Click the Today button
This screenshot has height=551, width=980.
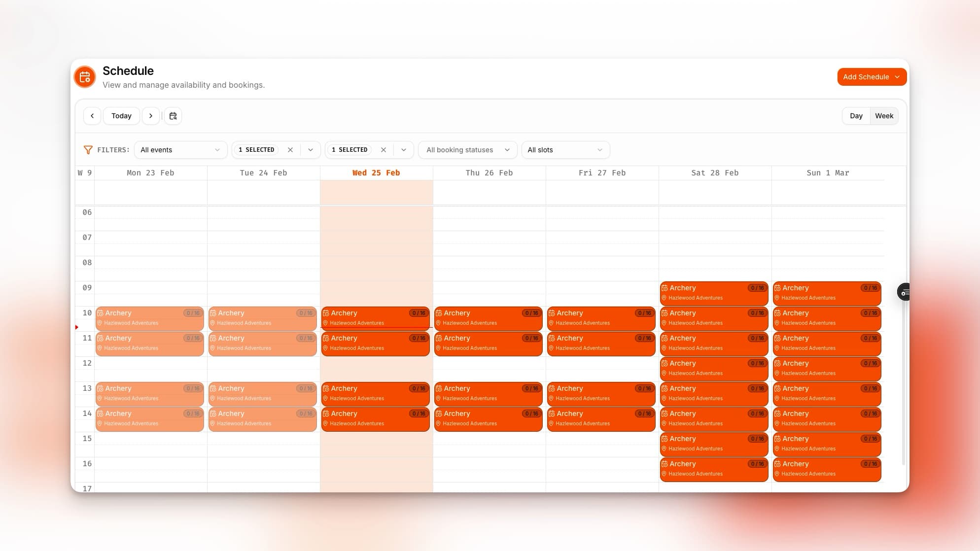coord(121,116)
